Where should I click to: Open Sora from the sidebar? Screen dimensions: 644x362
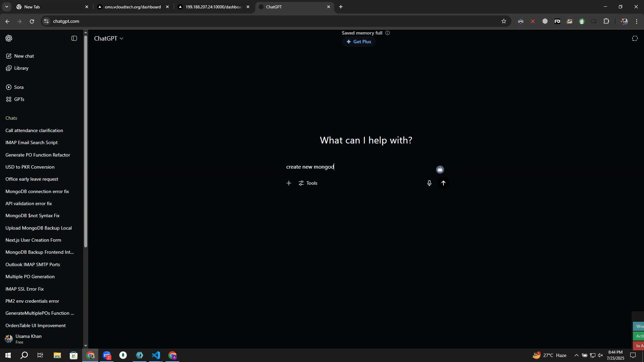pyautogui.click(x=15, y=87)
